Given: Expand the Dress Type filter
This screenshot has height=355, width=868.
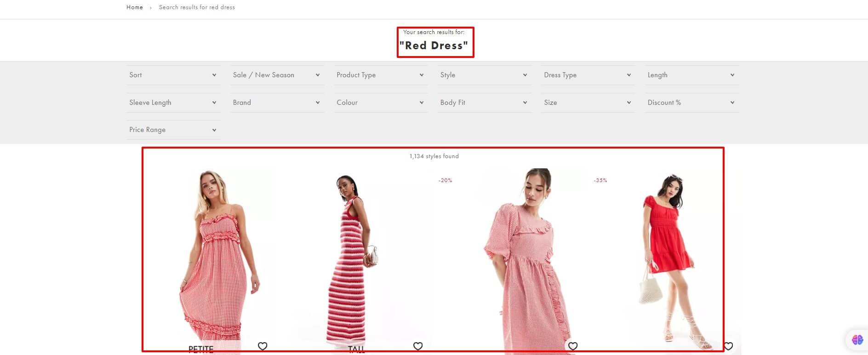Looking at the screenshot, I should coord(588,75).
